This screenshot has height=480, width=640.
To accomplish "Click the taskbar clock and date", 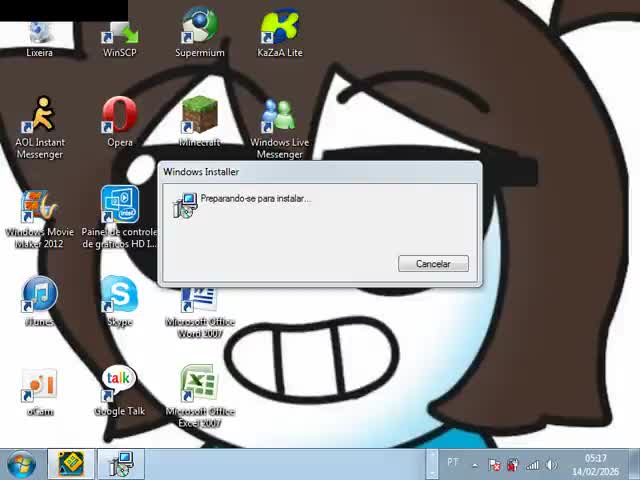I will coord(595,465).
